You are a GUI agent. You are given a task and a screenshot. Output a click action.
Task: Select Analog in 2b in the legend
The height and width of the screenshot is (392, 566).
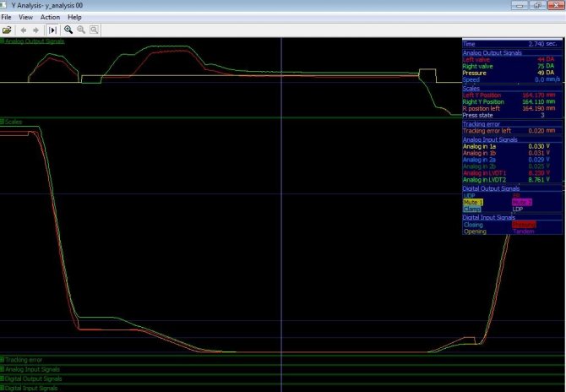click(479, 166)
